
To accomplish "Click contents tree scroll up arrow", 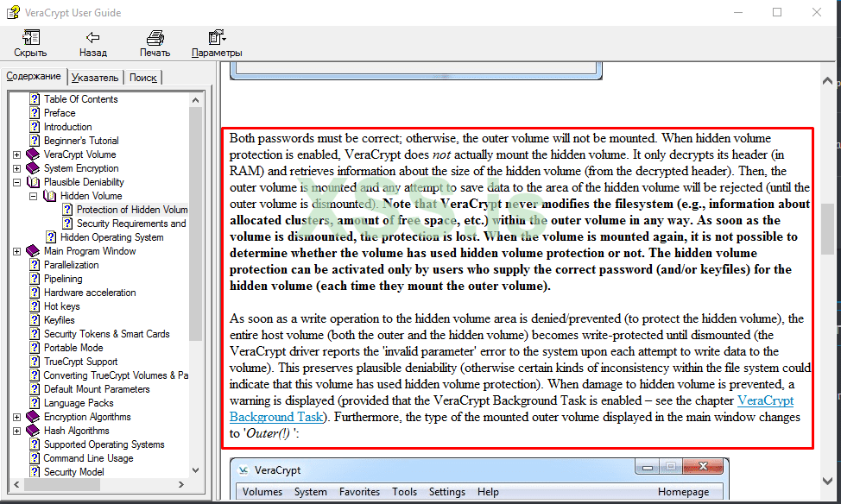I will tap(195, 100).
